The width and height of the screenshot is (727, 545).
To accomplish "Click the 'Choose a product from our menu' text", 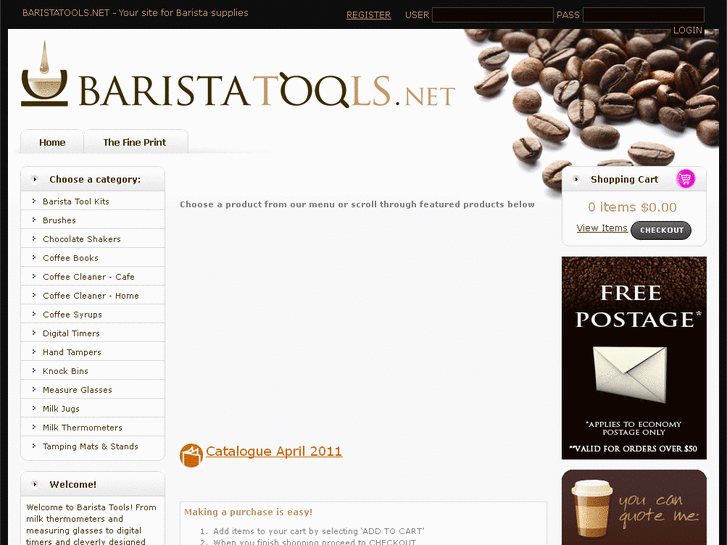I will click(357, 205).
